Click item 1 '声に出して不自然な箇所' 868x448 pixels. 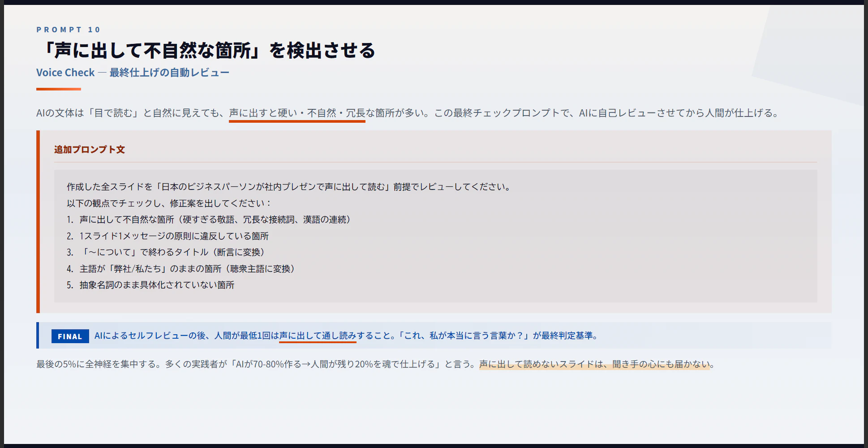coord(210,220)
